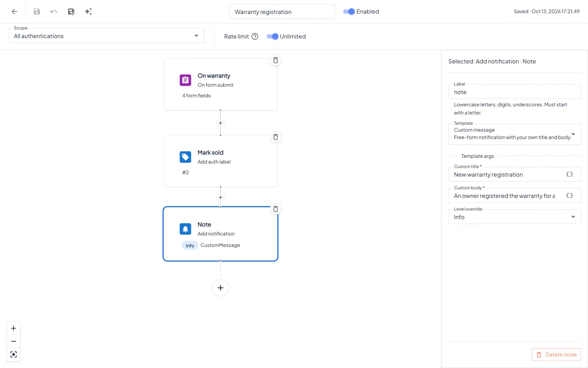Click the Delete node button
The height and width of the screenshot is (368, 588).
(x=556, y=355)
